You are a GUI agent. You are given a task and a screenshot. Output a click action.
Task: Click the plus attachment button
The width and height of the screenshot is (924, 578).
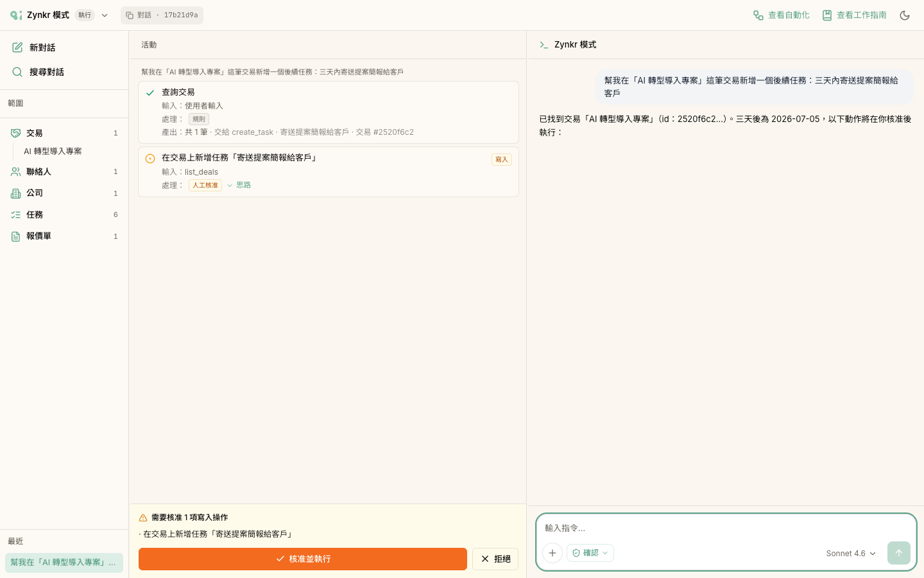(552, 553)
